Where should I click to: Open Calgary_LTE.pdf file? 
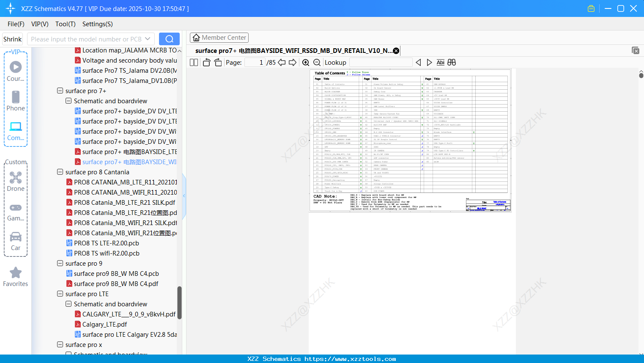[x=101, y=324]
